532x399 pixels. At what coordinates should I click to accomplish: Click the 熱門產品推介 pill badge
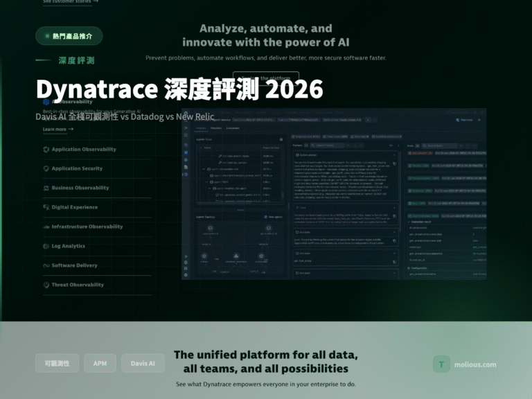(x=69, y=36)
